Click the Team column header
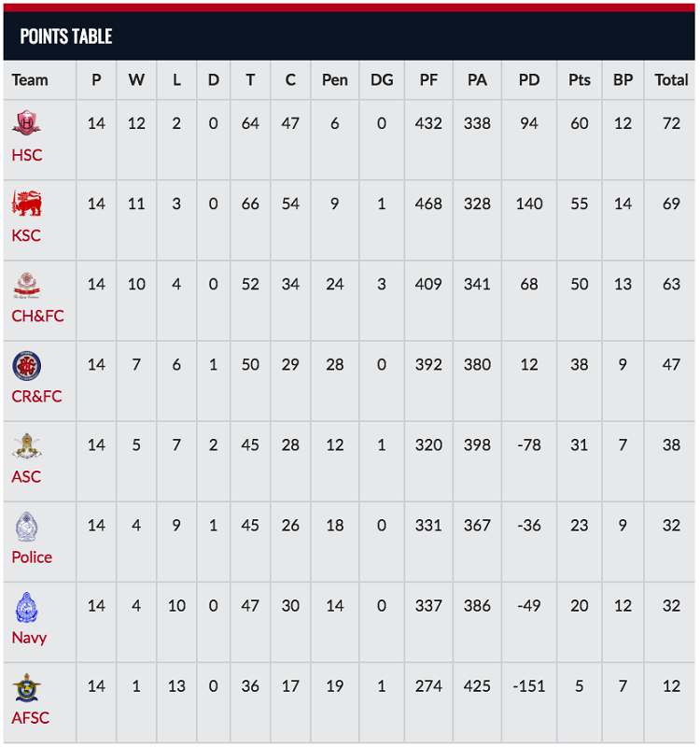This screenshot has width=700, height=747. point(30,80)
